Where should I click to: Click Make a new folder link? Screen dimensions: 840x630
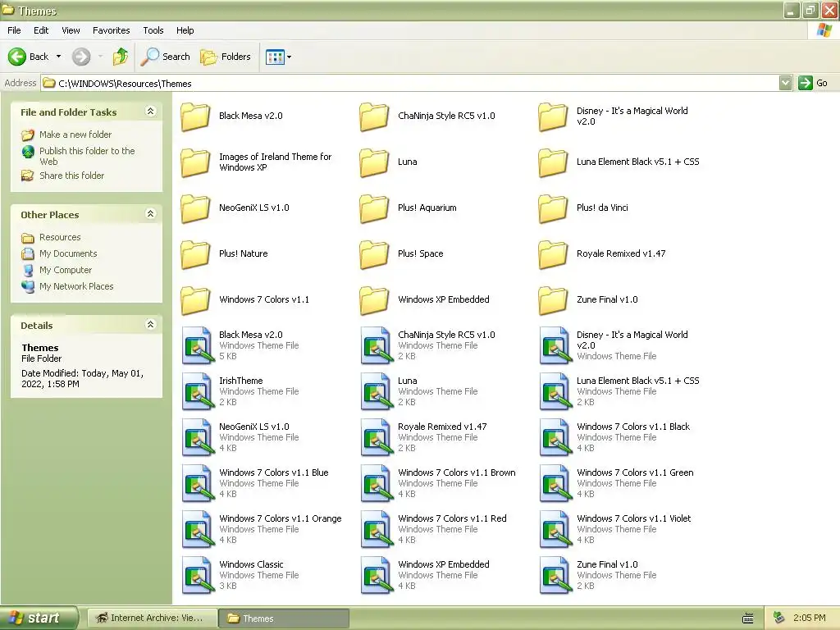point(75,135)
